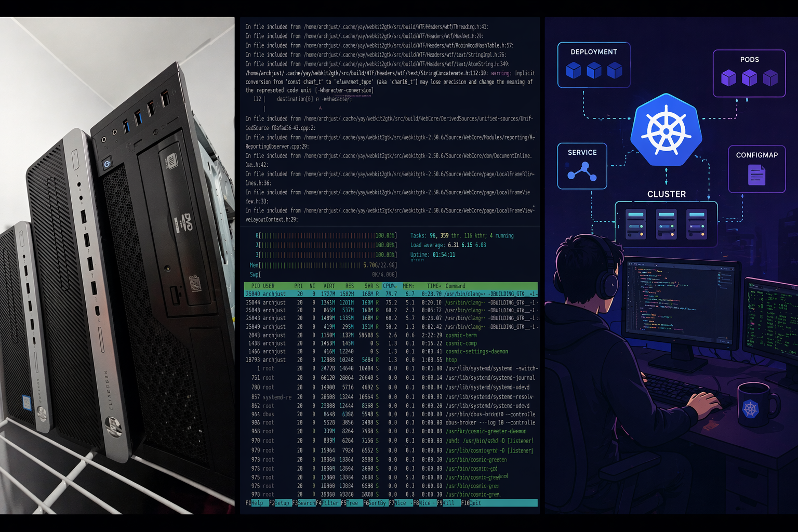The image size is (798, 532).
Task: Select the systemd-resolv process row
Action: pyautogui.click(x=391, y=397)
